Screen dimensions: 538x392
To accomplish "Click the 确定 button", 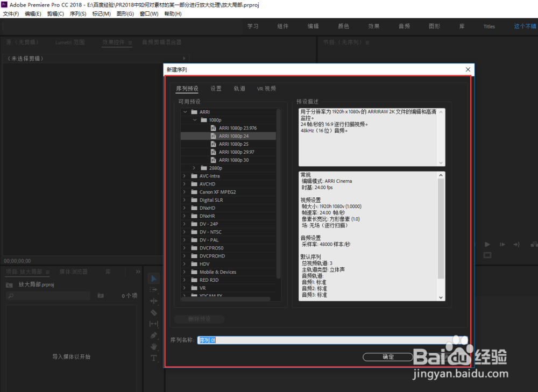I will (x=388, y=357).
